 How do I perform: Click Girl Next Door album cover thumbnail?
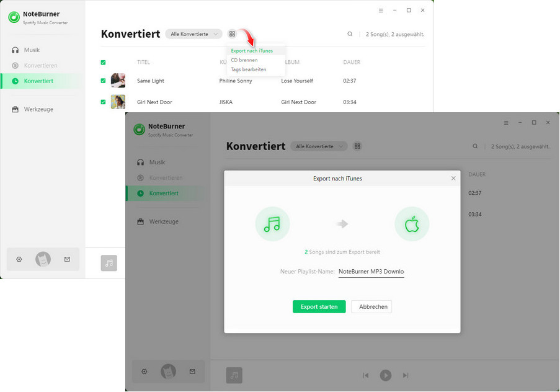[x=118, y=102]
